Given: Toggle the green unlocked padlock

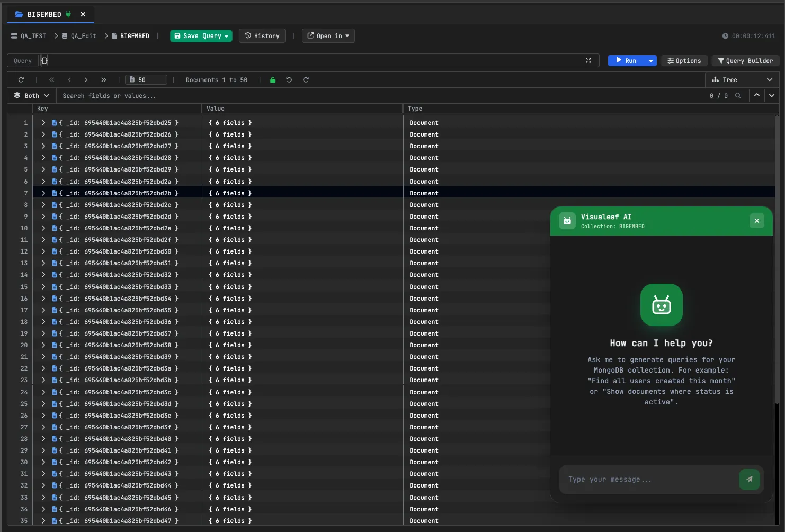Looking at the screenshot, I should [272, 79].
